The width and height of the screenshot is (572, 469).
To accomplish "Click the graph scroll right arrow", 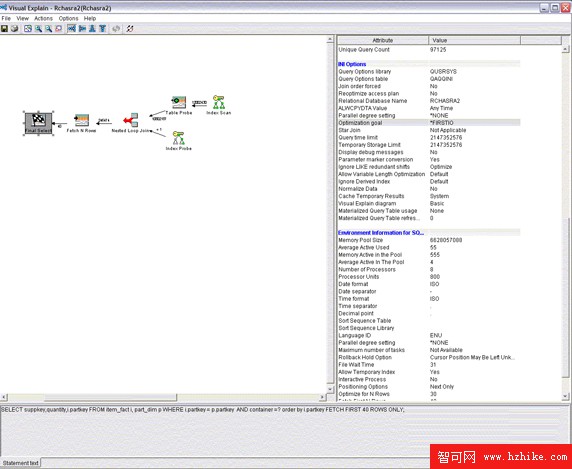I will (x=322, y=397).
